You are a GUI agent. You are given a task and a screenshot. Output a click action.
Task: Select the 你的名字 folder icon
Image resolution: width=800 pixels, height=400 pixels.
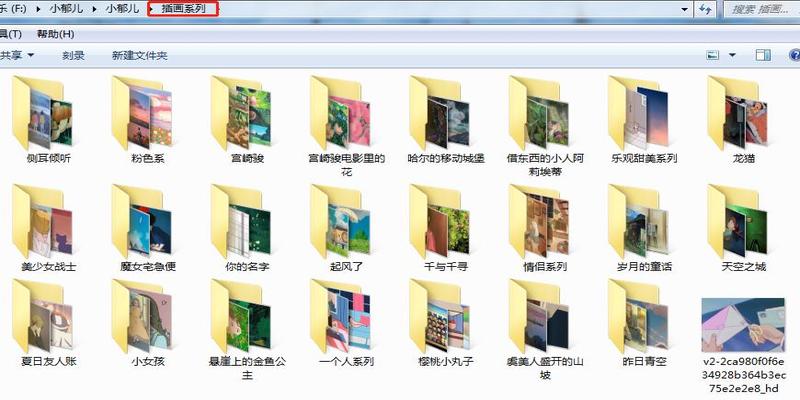tap(241, 221)
